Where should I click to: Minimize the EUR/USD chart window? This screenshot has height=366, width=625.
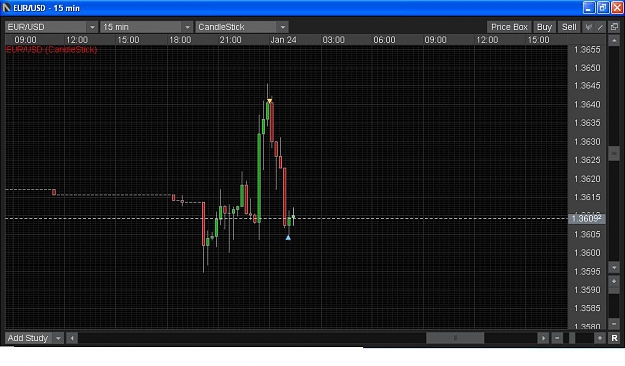point(589,8)
